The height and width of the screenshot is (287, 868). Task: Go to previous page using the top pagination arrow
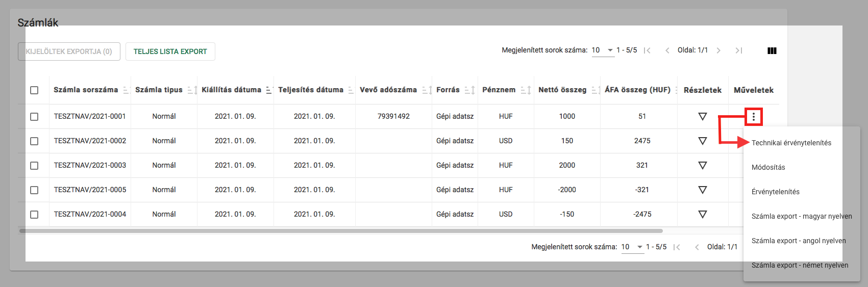tap(667, 50)
